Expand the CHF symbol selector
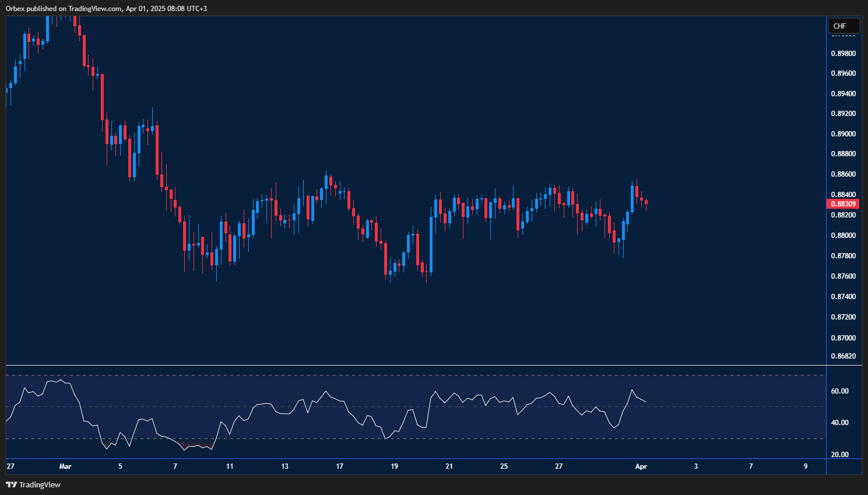The image size is (868, 495). pyautogui.click(x=844, y=26)
